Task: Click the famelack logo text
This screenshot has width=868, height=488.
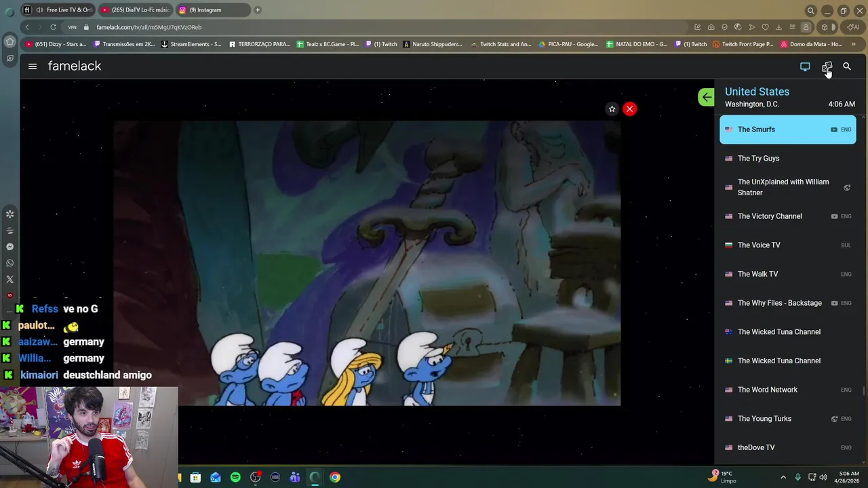Action: tap(75, 66)
